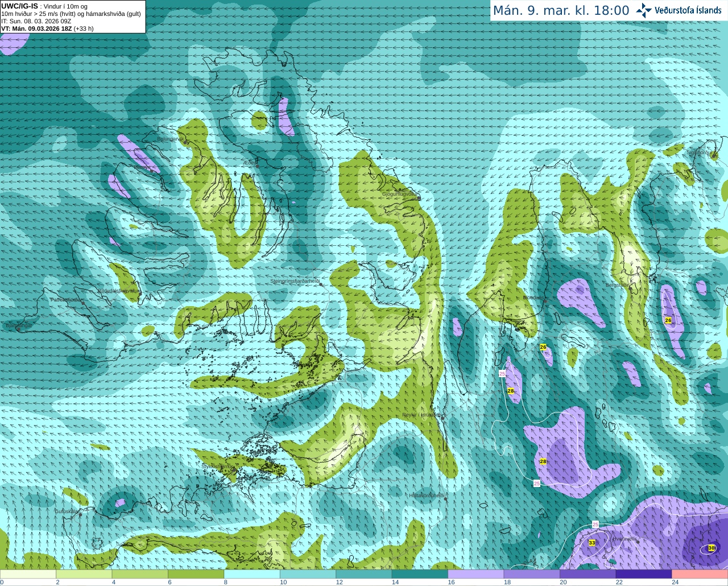Viewport: 728px width, 586px height.
Task: Click the legend number 0
Action: click(2, 582)
